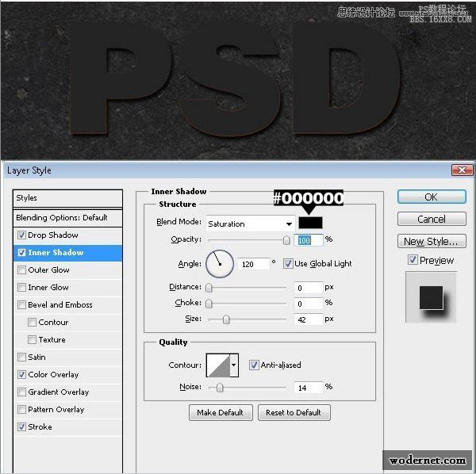
Task: Select the Inner Glow style row
Action: tap(67, 287)
